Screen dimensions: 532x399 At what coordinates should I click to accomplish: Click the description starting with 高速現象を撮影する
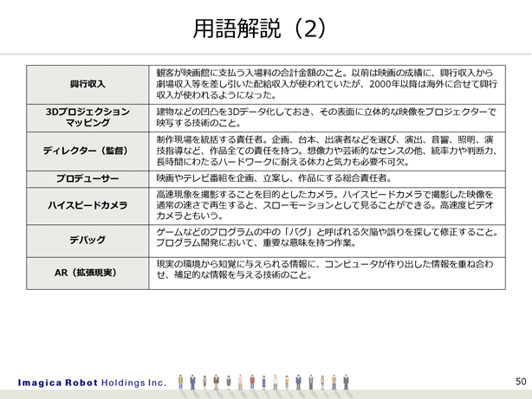pyautogui.click(x=325, y=205)
